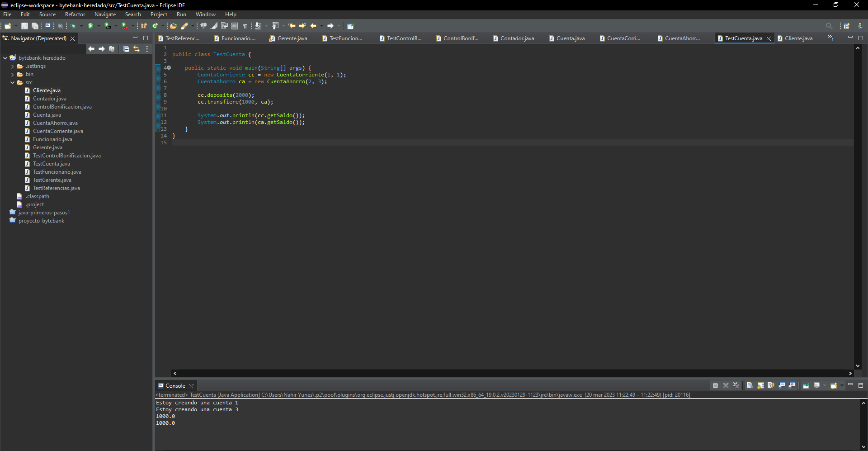Click the New Java Class icon
The height and width of the screenshot is (451, 868).
(155, 26)
